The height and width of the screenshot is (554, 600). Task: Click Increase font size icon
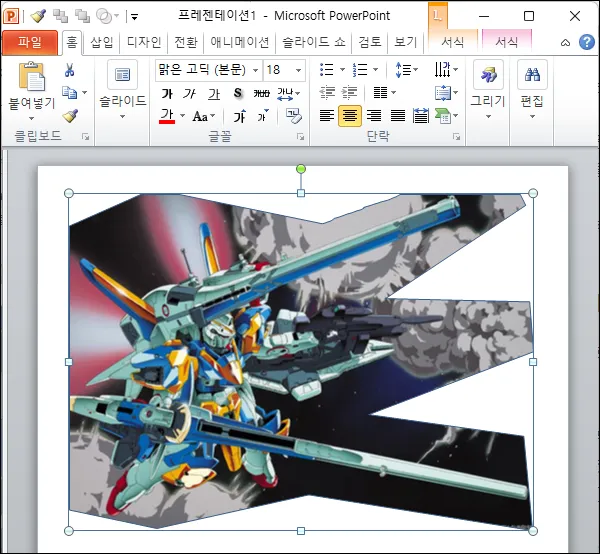pyautogui.click(x=240, y=116)
